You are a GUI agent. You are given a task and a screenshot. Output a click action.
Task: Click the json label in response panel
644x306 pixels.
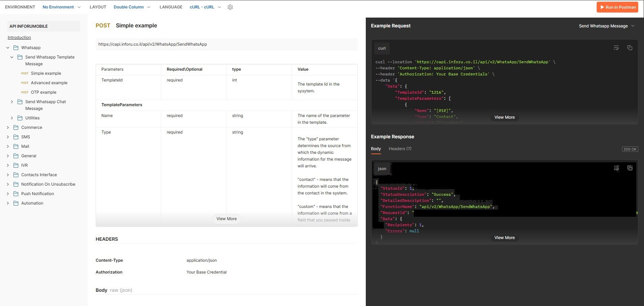click(x=382, y=169)
